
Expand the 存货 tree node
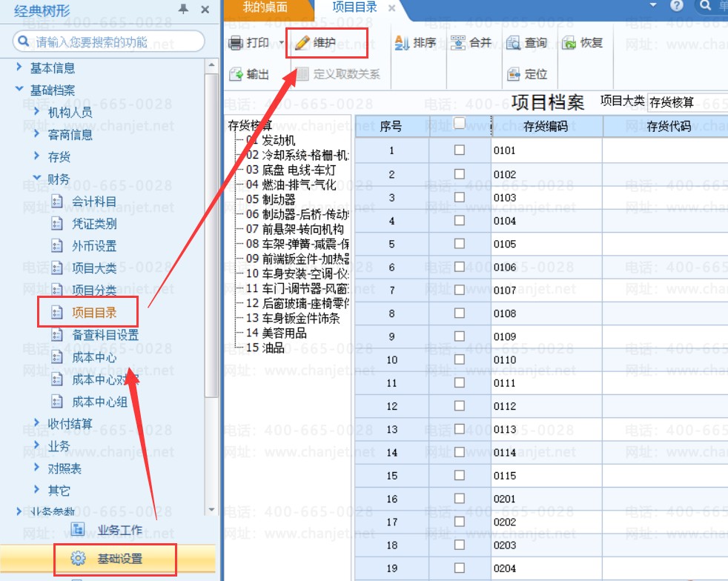tap(36, 156)
